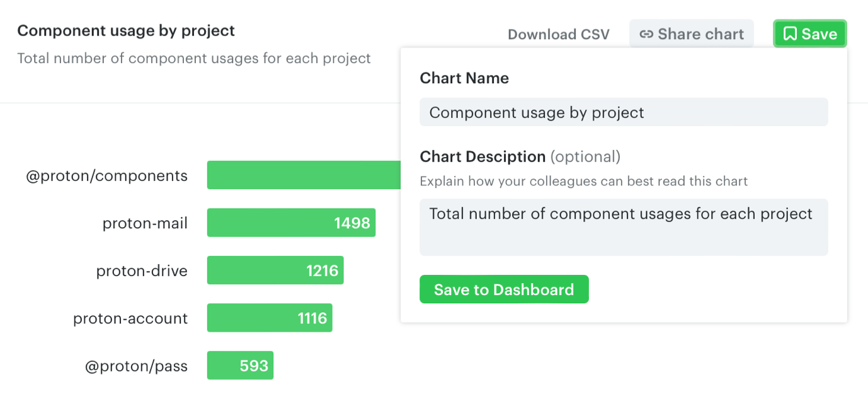
Task: Click the @proton/pass axis label
Action: 136,366
